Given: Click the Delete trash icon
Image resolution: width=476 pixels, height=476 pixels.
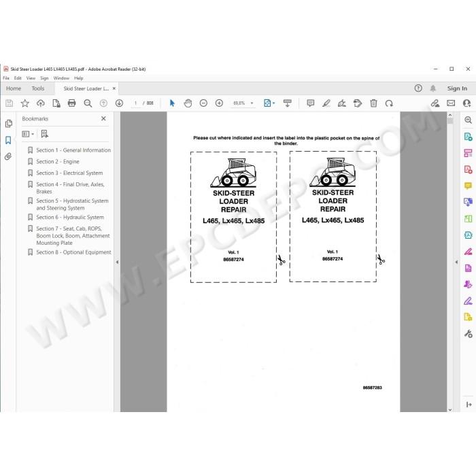Looking at the screenshot, I should 373,103.
